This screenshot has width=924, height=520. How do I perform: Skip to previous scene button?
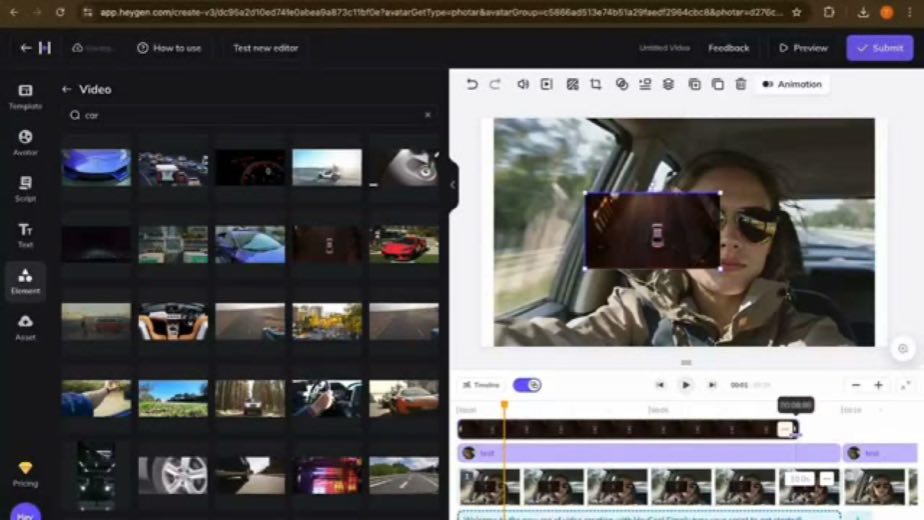pyautogui.click(x=660, y=385)
